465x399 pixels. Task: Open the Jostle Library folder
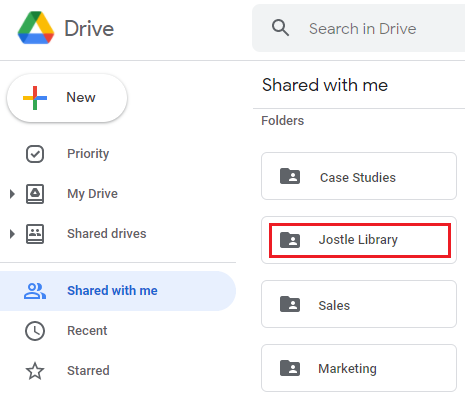(x=359, y=240)
